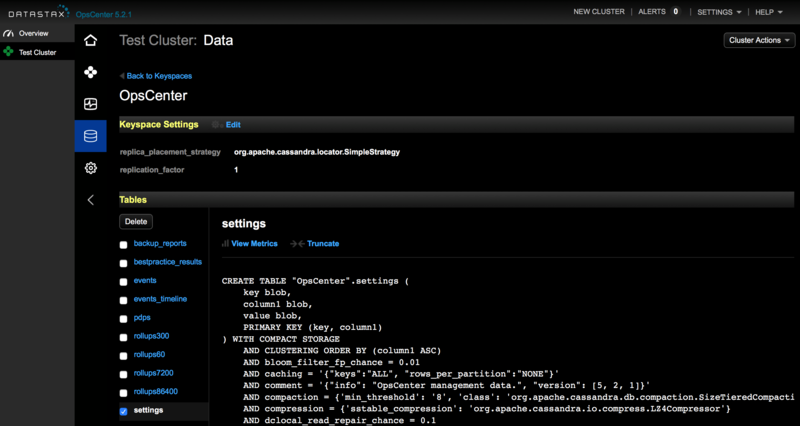This screenshot has height=426, width=800.
Task: Click the OpsCenter keyspace title
Action: click(153, 96)
